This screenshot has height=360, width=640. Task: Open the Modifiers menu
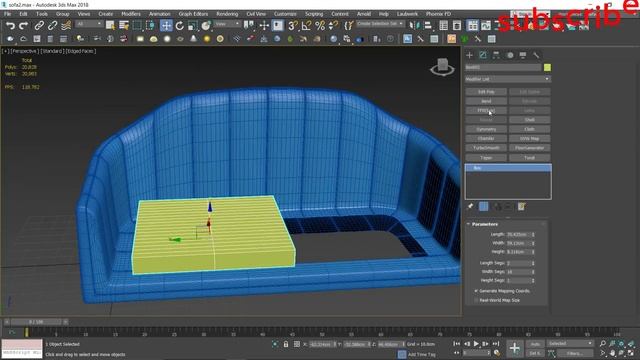131,14
